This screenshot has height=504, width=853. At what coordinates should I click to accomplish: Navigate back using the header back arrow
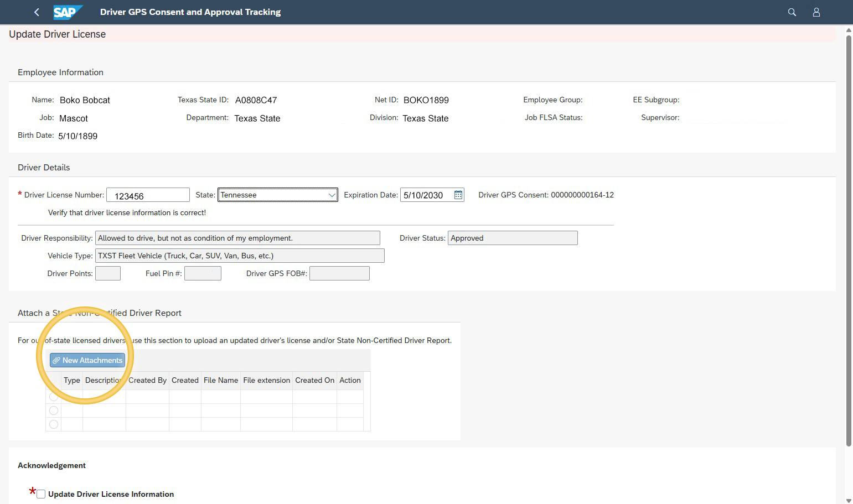[x=37, y=12]
